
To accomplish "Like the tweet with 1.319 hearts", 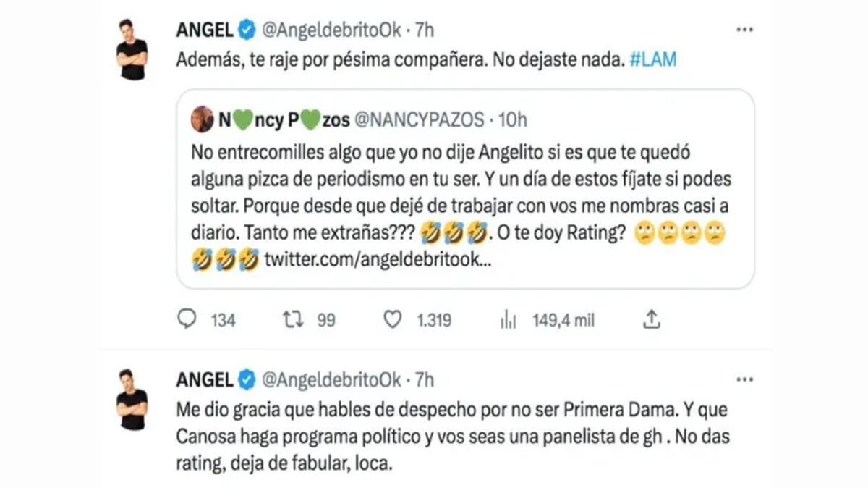I will [x=392, y=319].
